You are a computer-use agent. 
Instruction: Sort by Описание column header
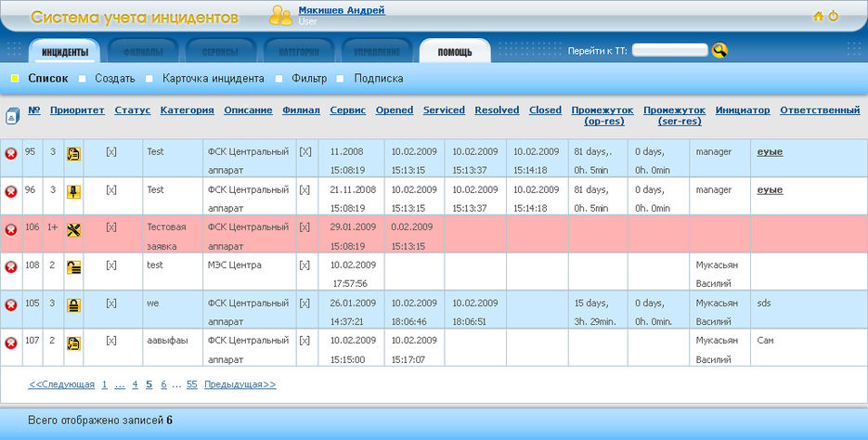click(x=248, y=110)
